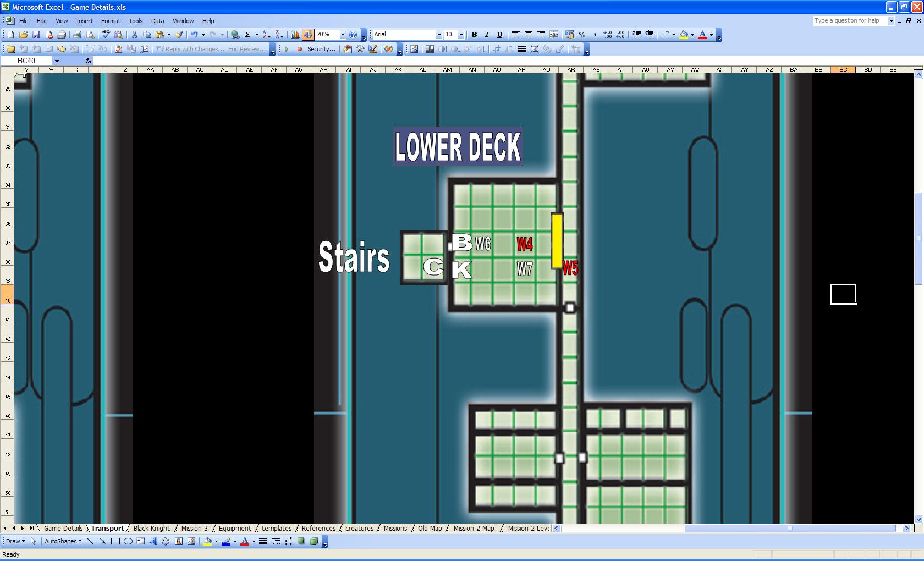Toggle Bold formatting
The width and height of the screenshot is (924, 561).
tap(474, 35)
